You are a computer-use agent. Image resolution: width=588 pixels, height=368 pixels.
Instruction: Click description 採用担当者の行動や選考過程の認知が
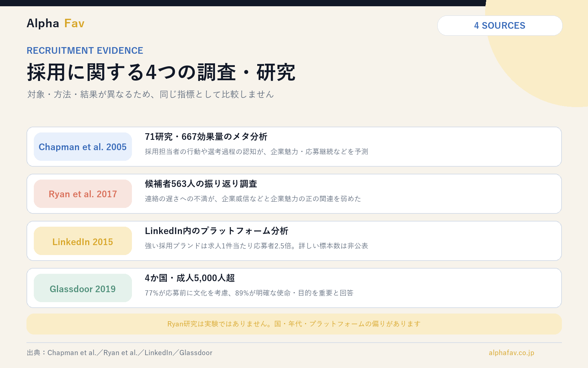click(x=256, y=152)
